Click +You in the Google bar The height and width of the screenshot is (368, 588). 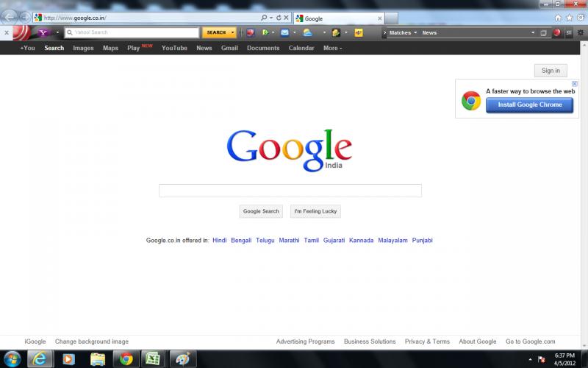pyautogui.click(x=27, y=48)
